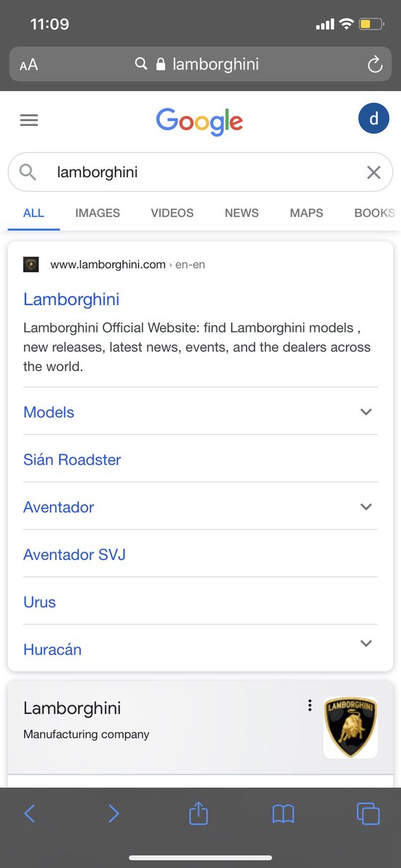Viewport: 401px width, 868px height.
Task: Open the Sián Roadster link
Action: (x=72, y=460)
